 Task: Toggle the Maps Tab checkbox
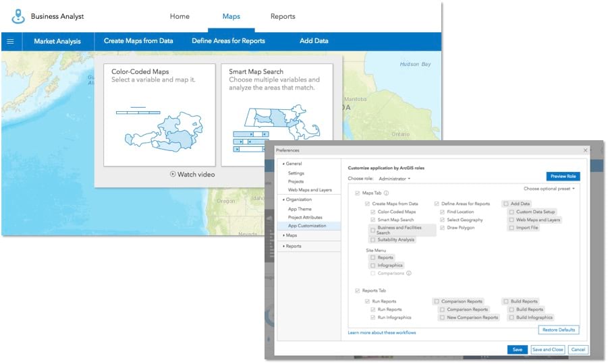tap(357, 193)
